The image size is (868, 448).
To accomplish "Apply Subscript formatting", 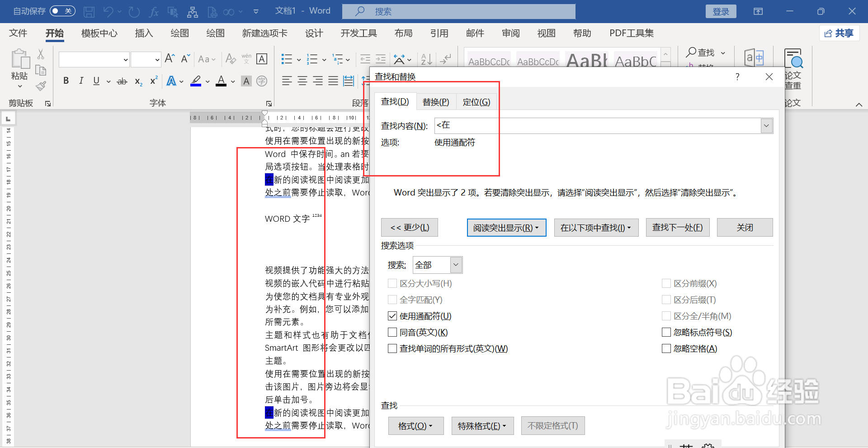I will pyautogui.click(x=138, y=81).
